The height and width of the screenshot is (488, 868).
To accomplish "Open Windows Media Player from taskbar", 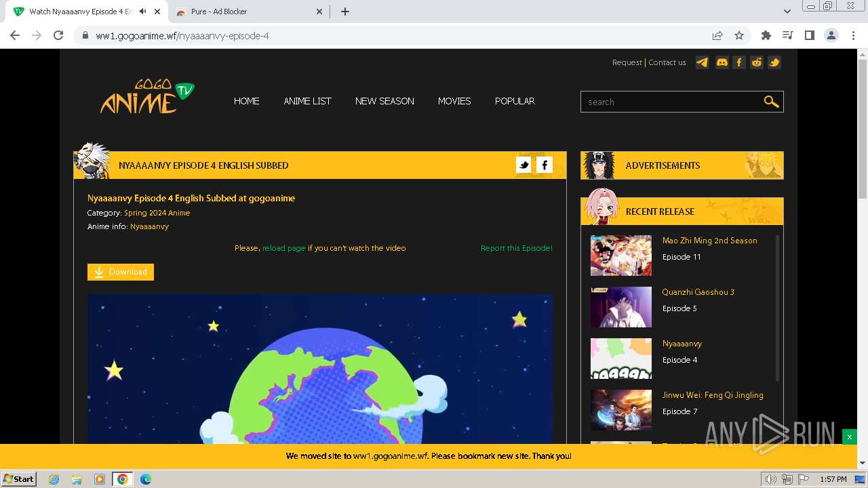I will click(x=100, y=479).
